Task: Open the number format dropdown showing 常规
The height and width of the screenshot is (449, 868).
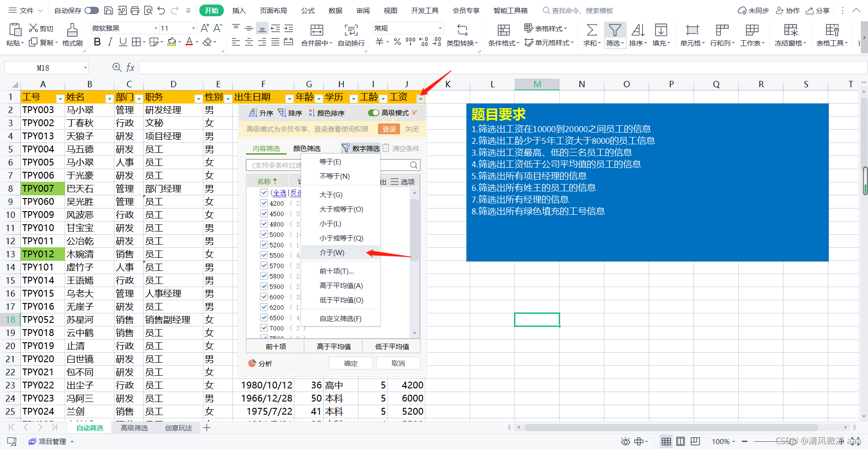Action: tap(440, 28)
